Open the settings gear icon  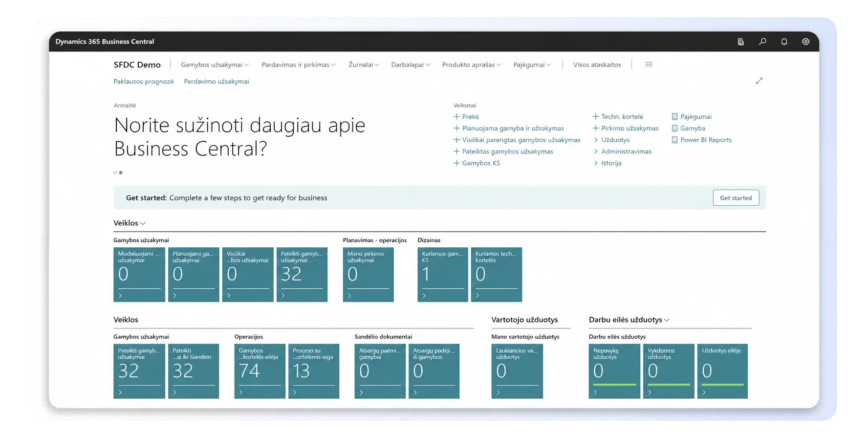click(805, 42)
